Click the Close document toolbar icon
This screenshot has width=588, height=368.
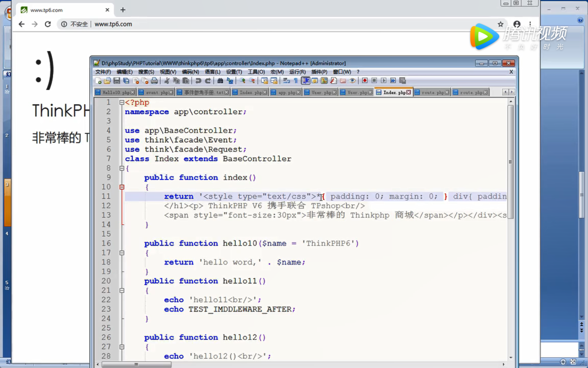(136, 81)
